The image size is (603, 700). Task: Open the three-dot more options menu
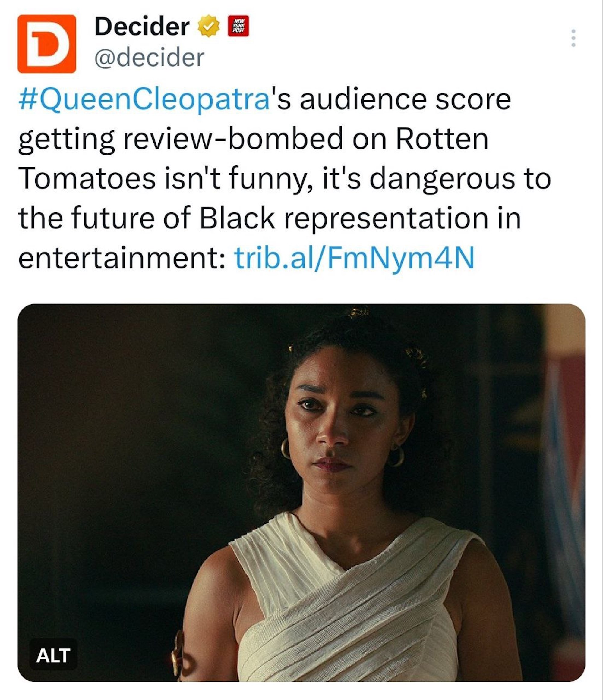[573, 38]
